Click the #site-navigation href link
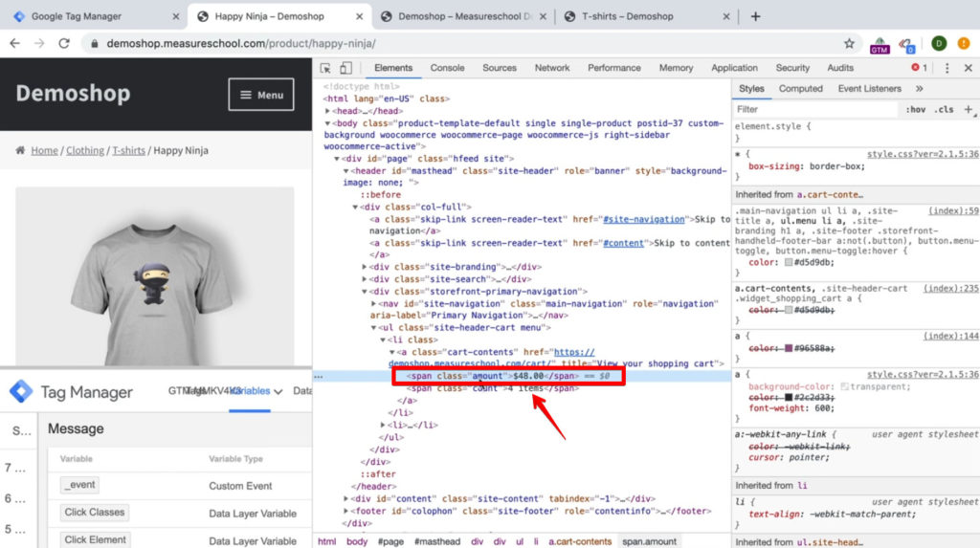980x548 pixels. pos(644,219)
